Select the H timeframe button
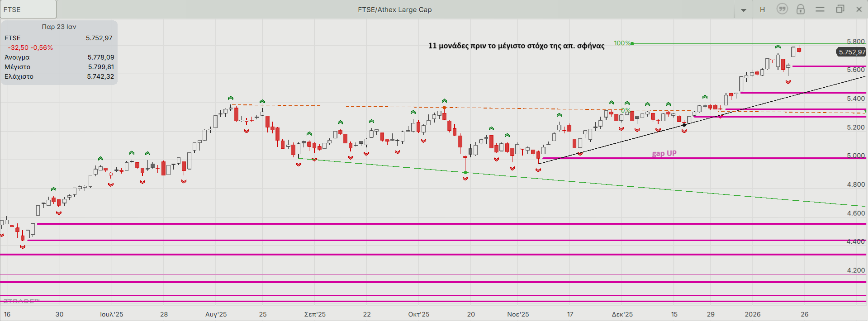This screenshot has width=868, height=321. tap(763, 9)
